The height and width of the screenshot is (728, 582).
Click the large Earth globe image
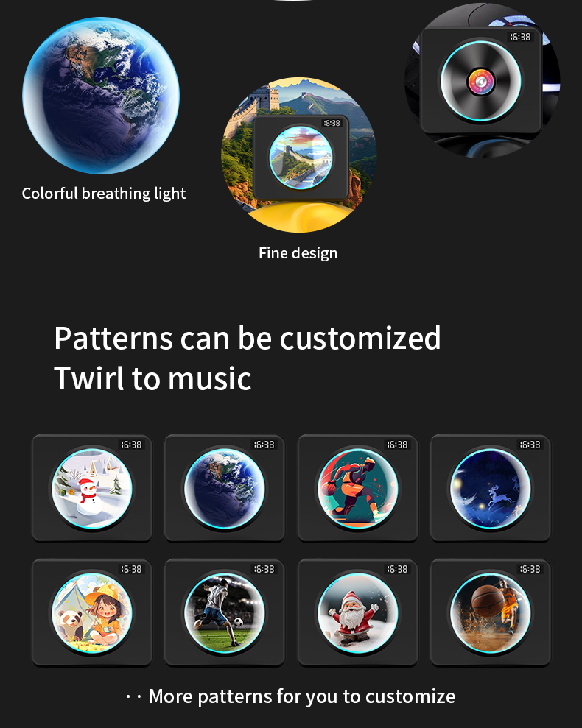pos(101,96)
